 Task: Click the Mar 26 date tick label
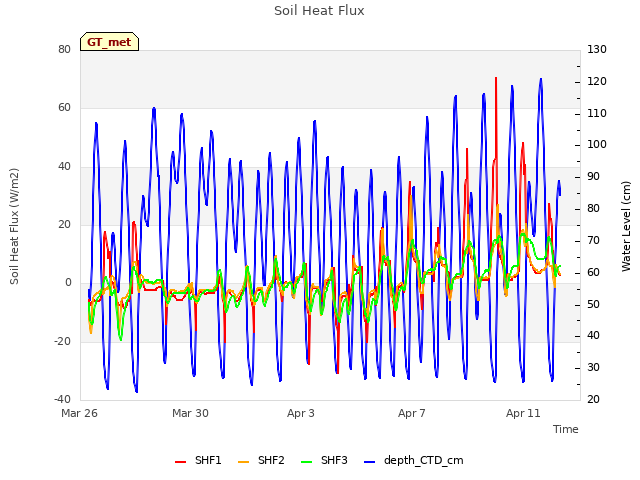pos(80,413)
